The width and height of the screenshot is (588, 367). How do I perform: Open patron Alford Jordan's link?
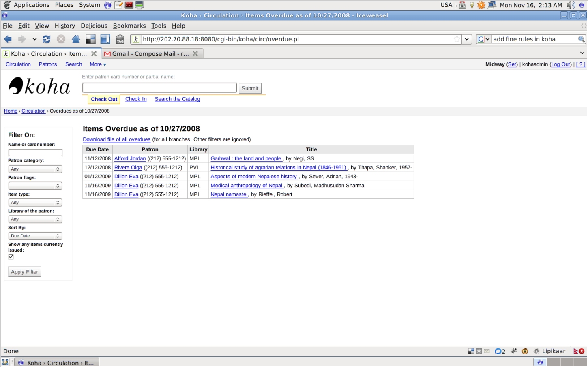[x=130, y=159]
